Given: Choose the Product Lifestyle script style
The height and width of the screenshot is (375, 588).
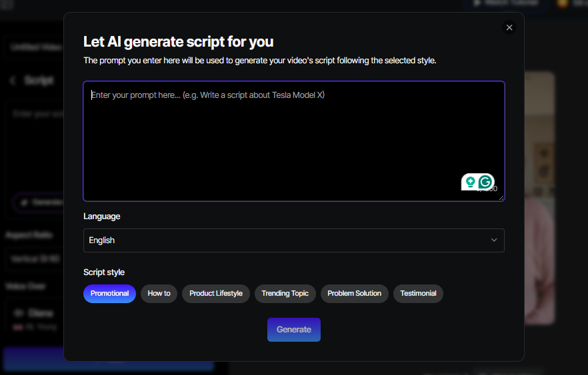Looking at the screenshot, I should 216,293.
